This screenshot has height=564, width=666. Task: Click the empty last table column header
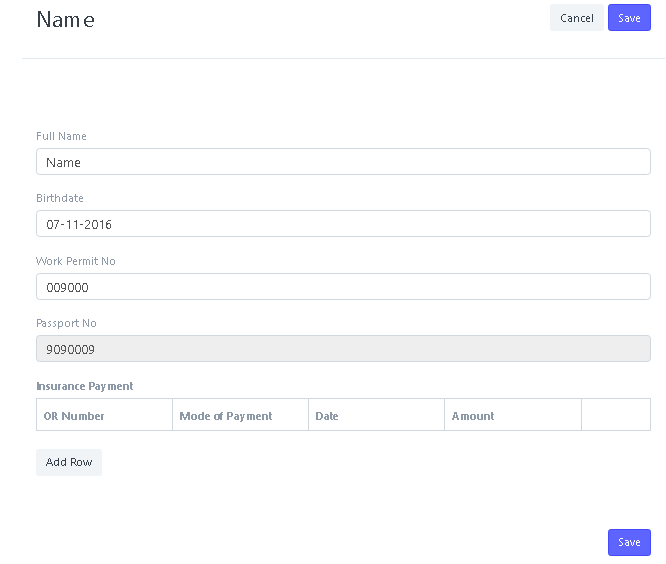616,415
